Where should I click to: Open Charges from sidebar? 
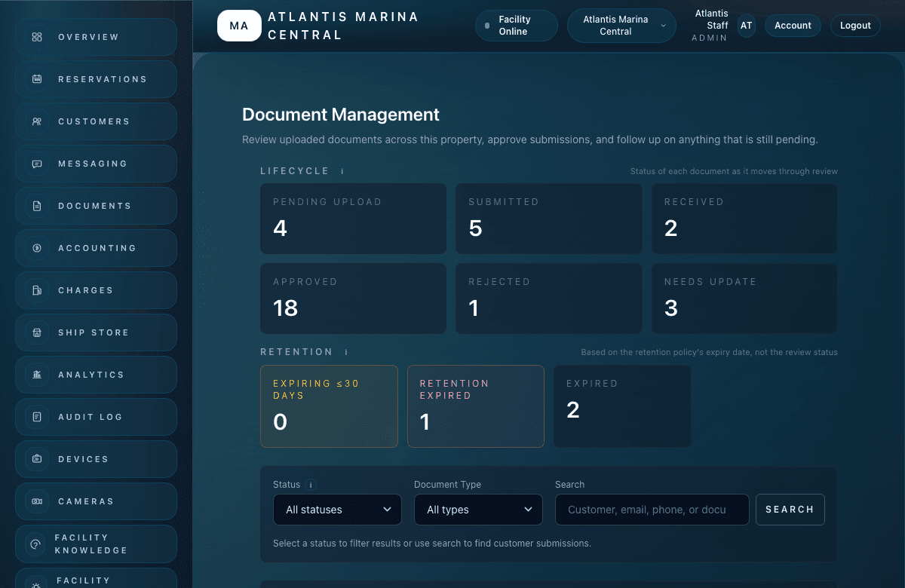coord(97,290)
